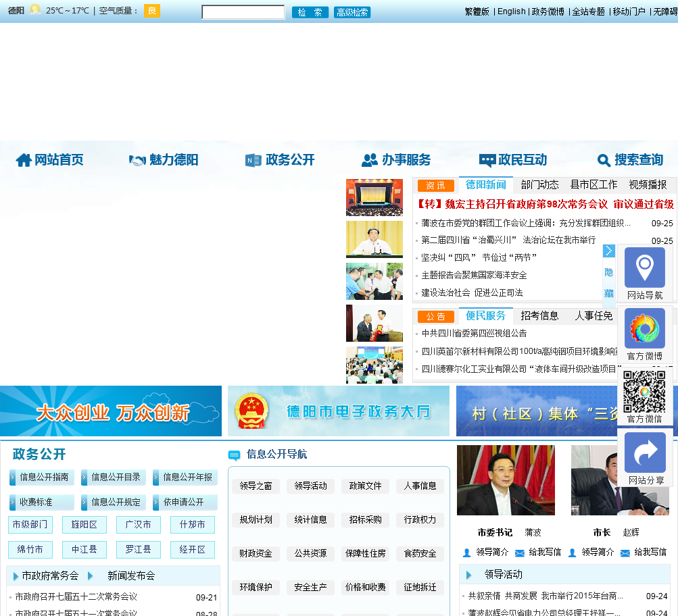Click the triangle arrow before 领导活动
This screenshot has width=678, height=616.
pyautogui.click(x=468, y=575)
